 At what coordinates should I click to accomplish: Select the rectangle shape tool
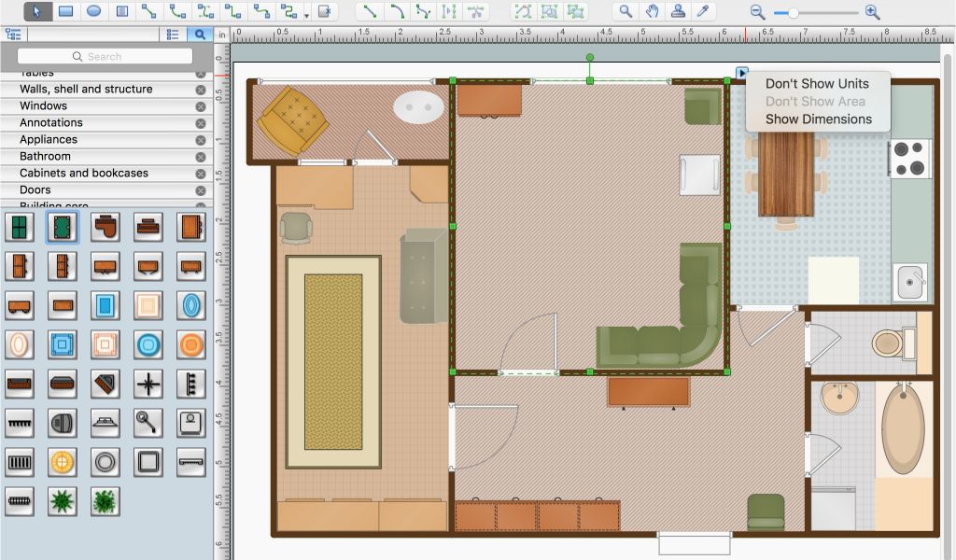(65, 11)
